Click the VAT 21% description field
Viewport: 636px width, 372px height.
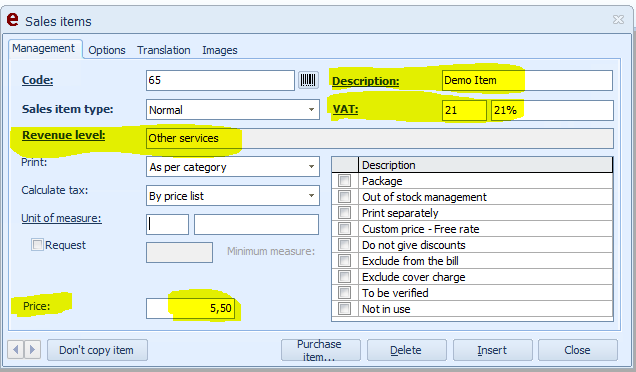(552, 110)
